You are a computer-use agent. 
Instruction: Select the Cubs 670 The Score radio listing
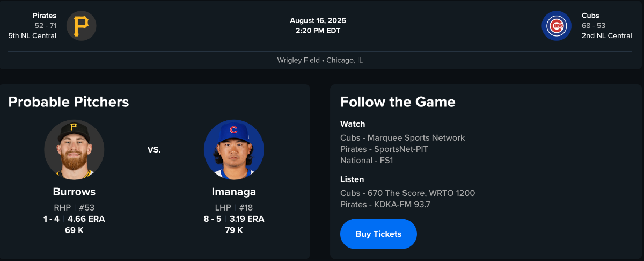pos(407,193)
